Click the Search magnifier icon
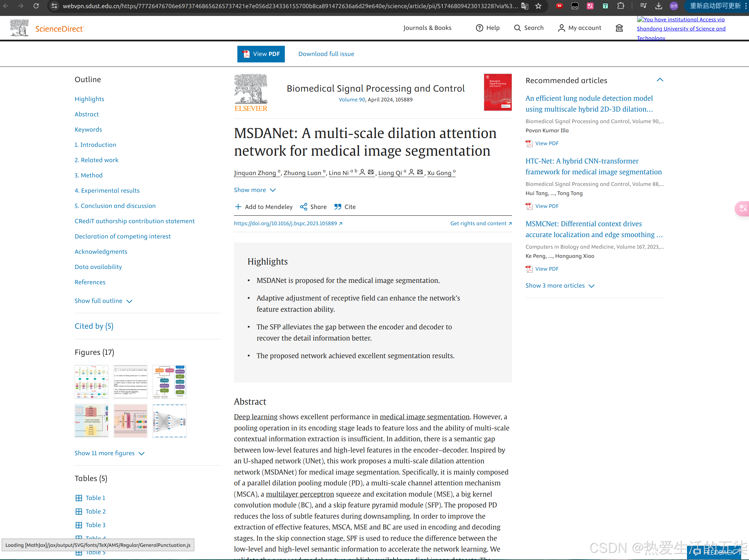The image size is (749, 560). point(517,28)
